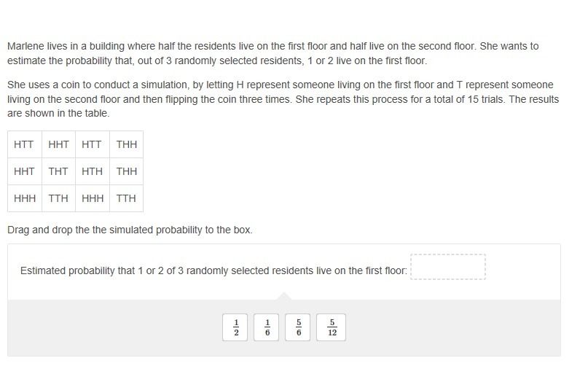The width and height of the screenshot is (588, 366).
Task: Select the 1/2 fraction tile
Action: (236, 327)
